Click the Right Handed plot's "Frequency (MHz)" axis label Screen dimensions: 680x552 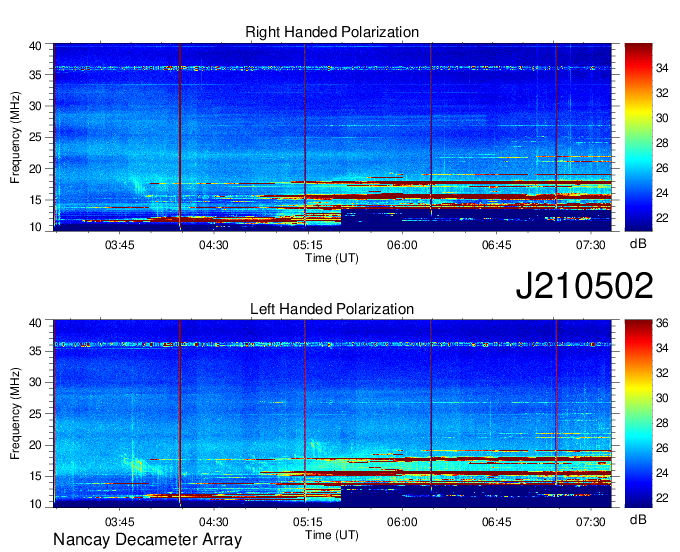tap(15, 137)
